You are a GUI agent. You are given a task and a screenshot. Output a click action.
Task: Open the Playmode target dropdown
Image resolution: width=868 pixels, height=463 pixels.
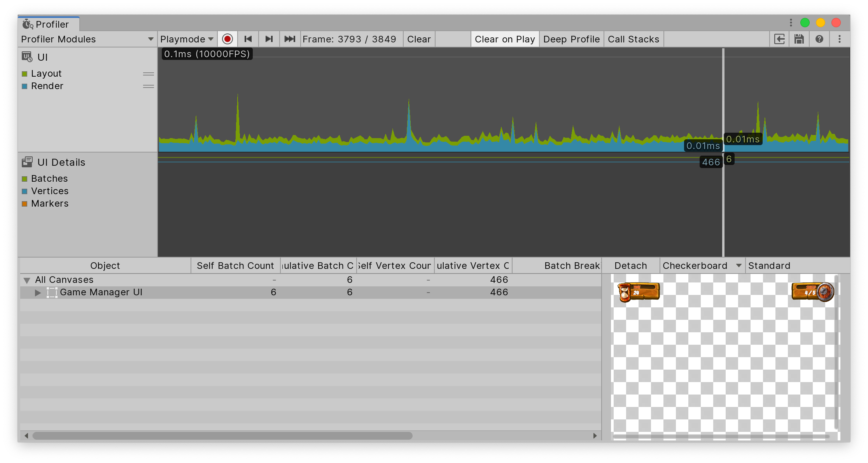186,39
